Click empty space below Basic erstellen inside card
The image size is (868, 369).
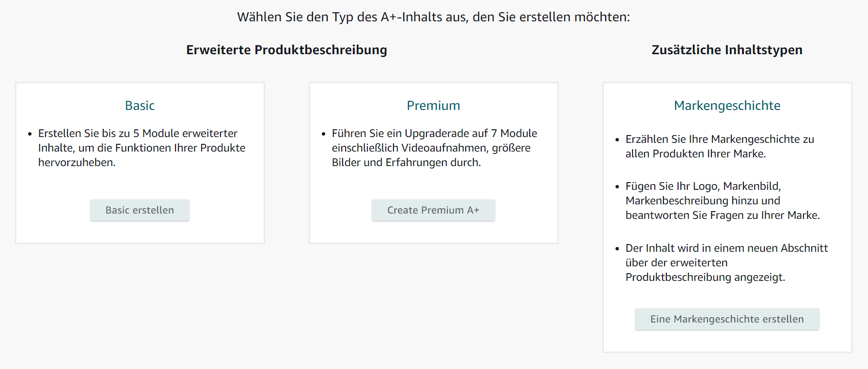(140, 232)
